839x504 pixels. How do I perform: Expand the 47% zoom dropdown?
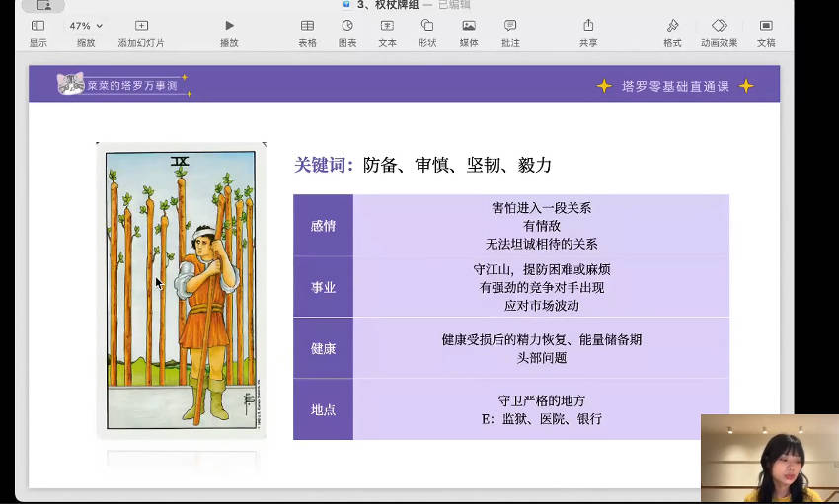[86, 26]
